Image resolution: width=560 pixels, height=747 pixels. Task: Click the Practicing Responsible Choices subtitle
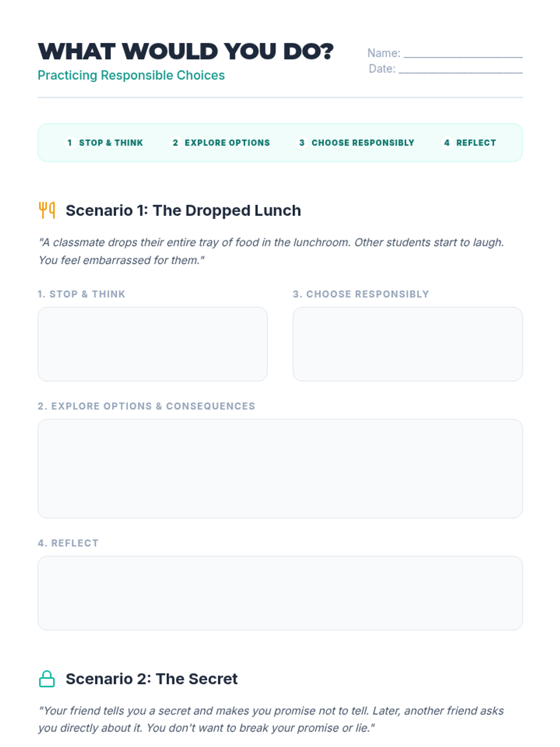tap(131, 76)
